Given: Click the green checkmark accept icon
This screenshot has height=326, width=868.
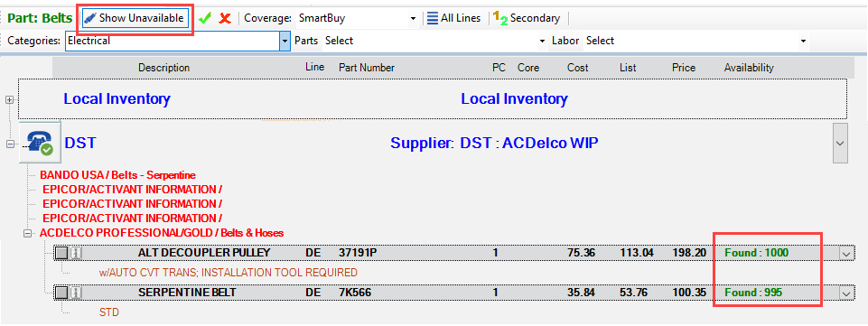Looking at the screenshot, I should coord(205,18).
